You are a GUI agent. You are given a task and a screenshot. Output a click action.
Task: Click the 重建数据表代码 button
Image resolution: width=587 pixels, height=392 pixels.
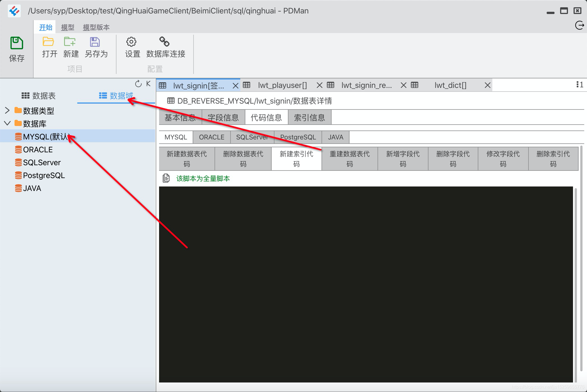click(x=349, y=158)
